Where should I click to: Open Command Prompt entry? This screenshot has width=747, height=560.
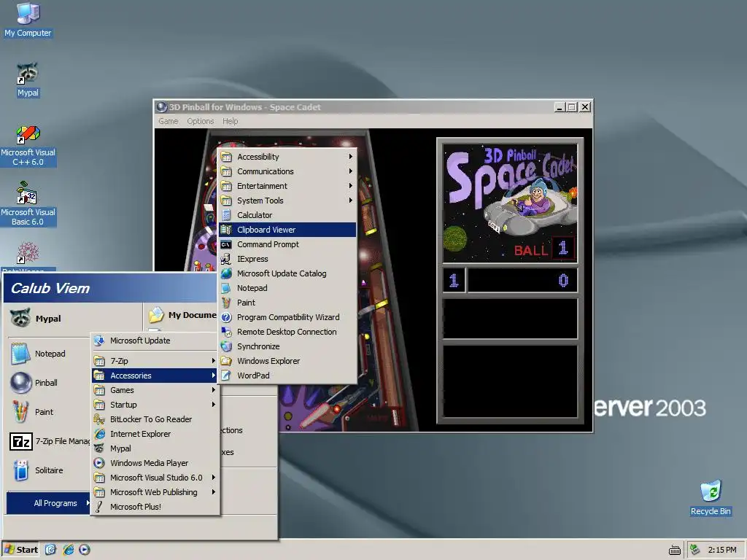[x=287, y=244]
